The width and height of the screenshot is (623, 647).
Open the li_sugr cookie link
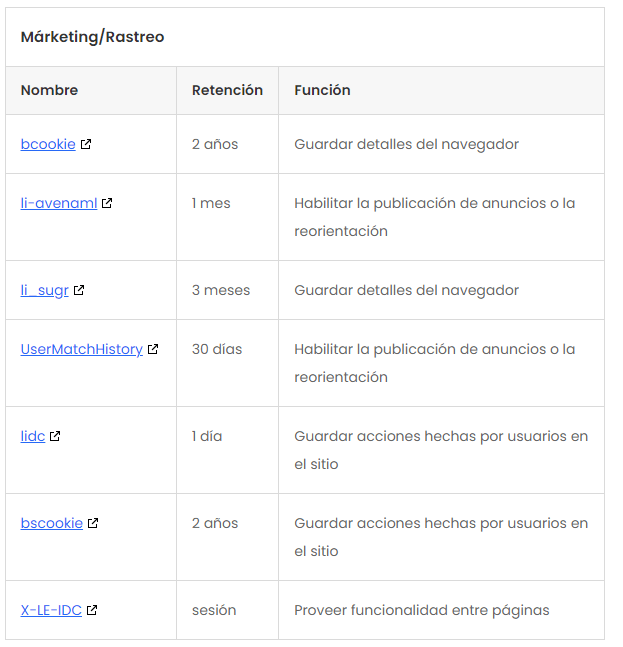45,290
